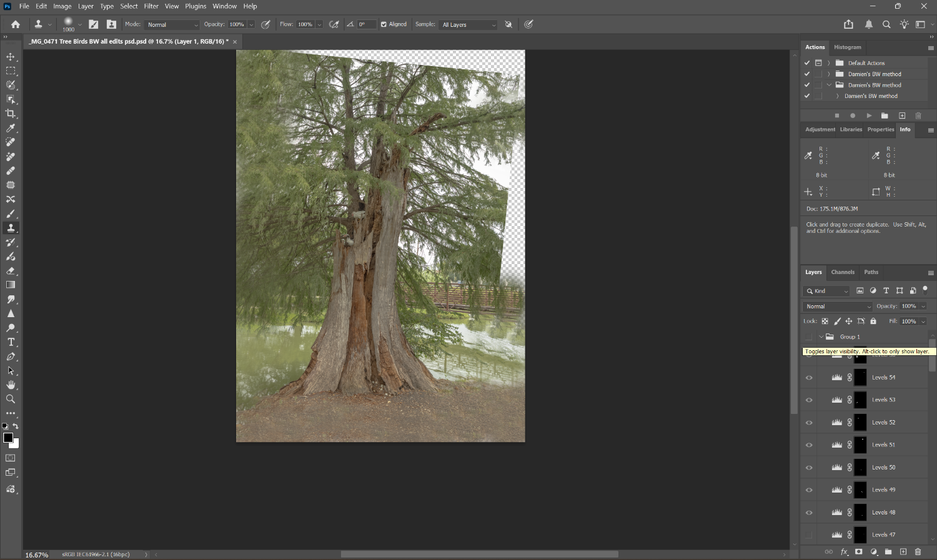This screenshot has height=560, width=937.
Task: Collapse the Group 1 layer group
Action: pos(821,337)
